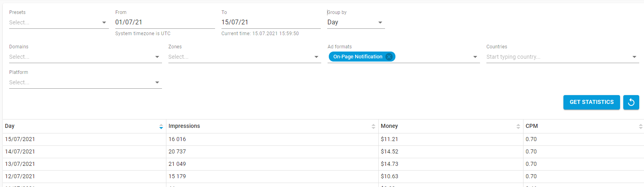Screen dimensions: 644x187
Task: Sort table by Impressions column arrows
Action: (373, 126)
